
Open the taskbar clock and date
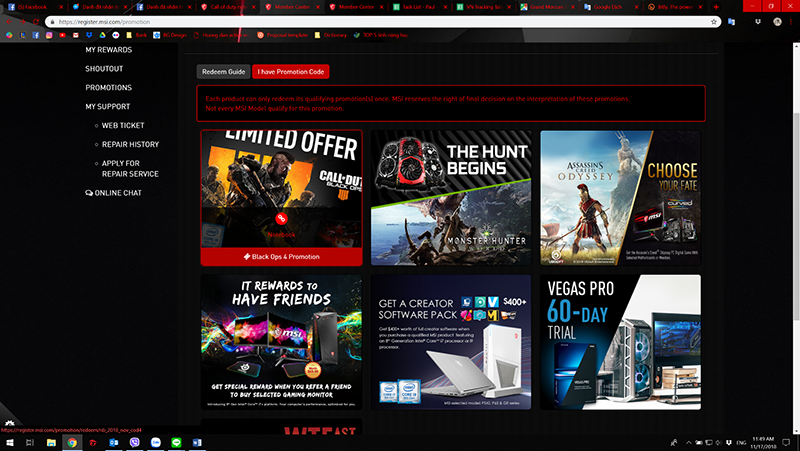pos(763,442)
